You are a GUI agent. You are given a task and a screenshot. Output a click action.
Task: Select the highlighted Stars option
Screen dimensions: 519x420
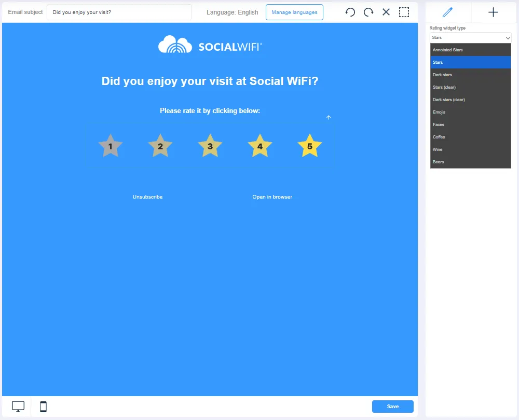[x=470, y=63]
